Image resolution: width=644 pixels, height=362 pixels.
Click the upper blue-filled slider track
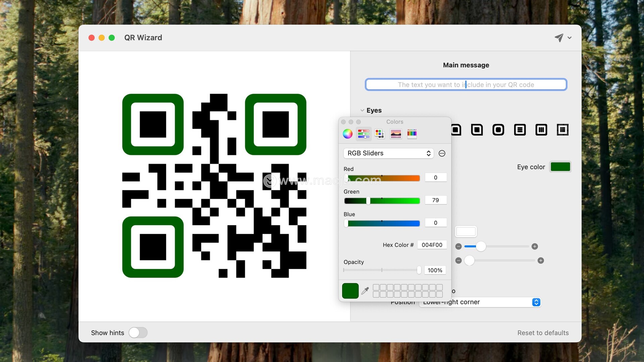[x=497, y=246]
